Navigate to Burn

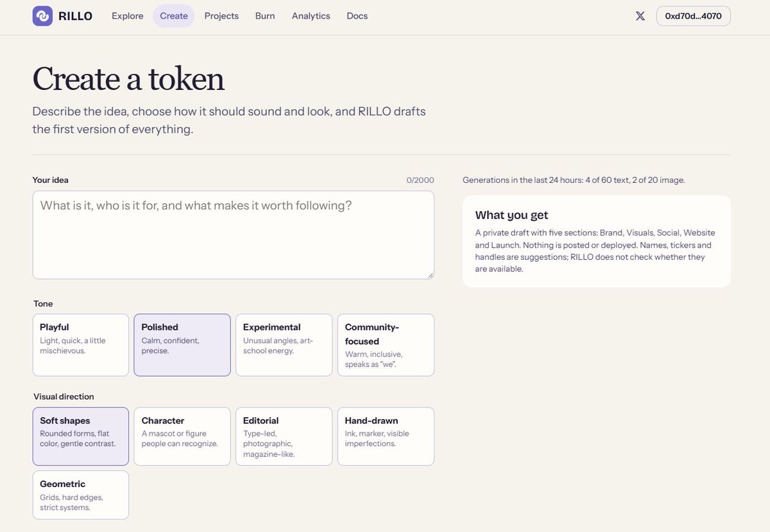tap(265, 16)
